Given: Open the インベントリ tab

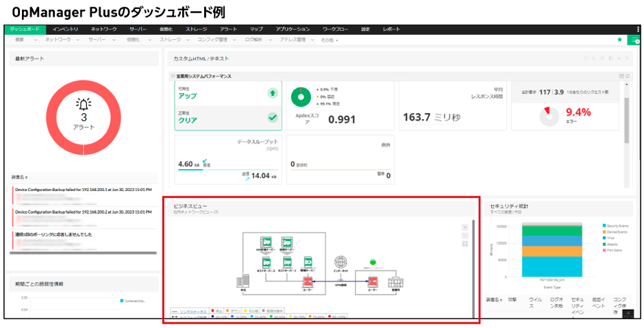Looking at the screenshot, I should (65, 29).
